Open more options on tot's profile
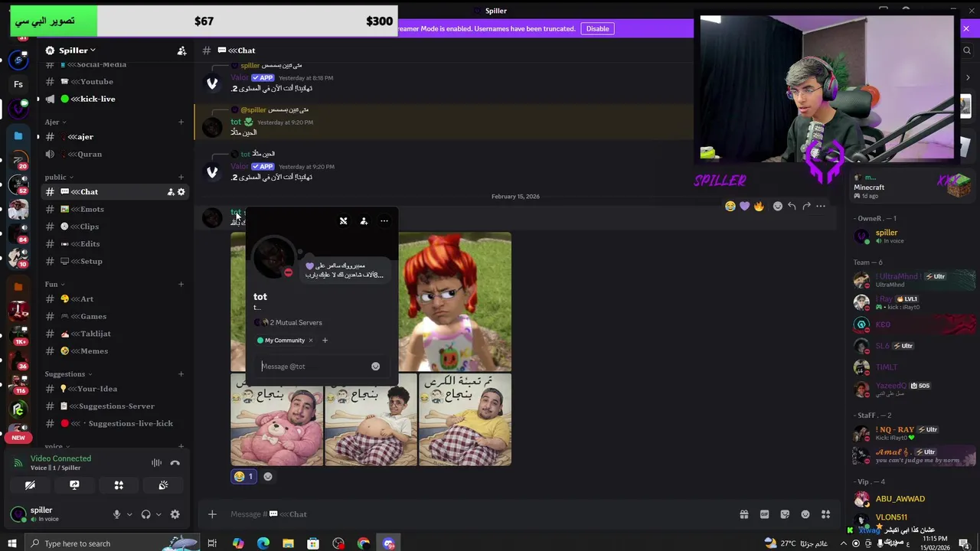The image size is (980, 551). (384, 221)
